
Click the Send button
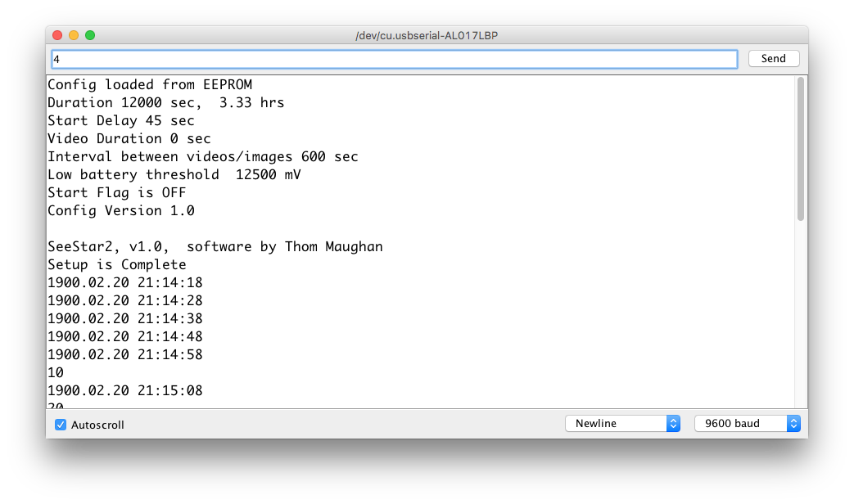click(x=774, y=59)
